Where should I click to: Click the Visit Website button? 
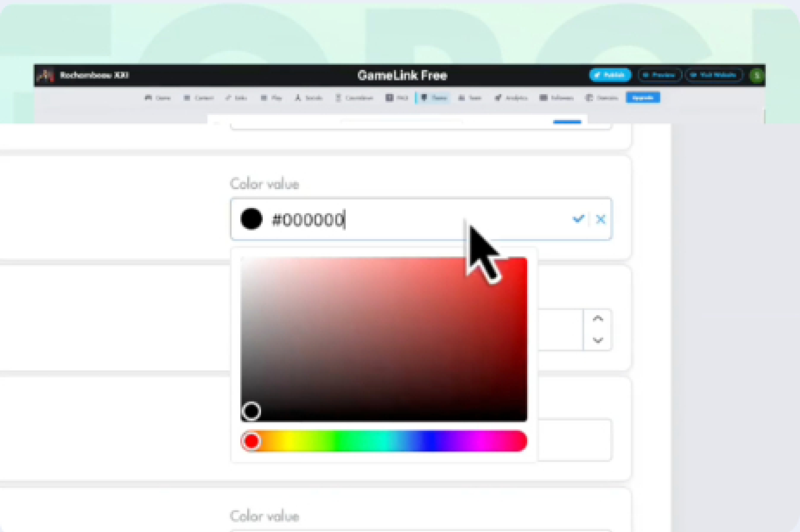(x=714, y=75)
